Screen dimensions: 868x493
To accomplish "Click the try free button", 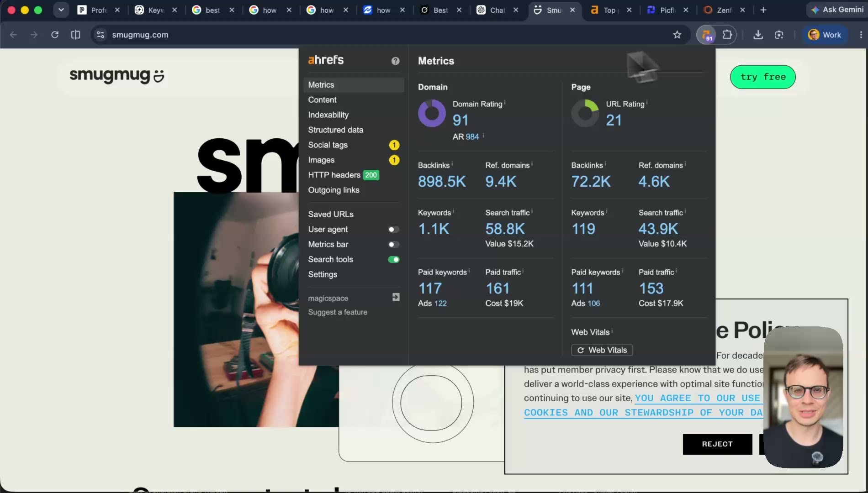I will [x=763, y=77].
